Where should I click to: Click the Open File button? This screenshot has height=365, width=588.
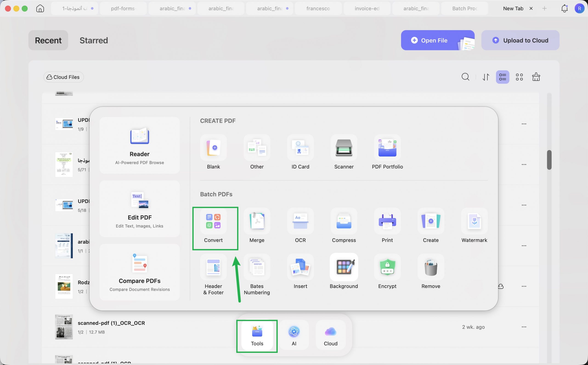(x=438, y=40)
